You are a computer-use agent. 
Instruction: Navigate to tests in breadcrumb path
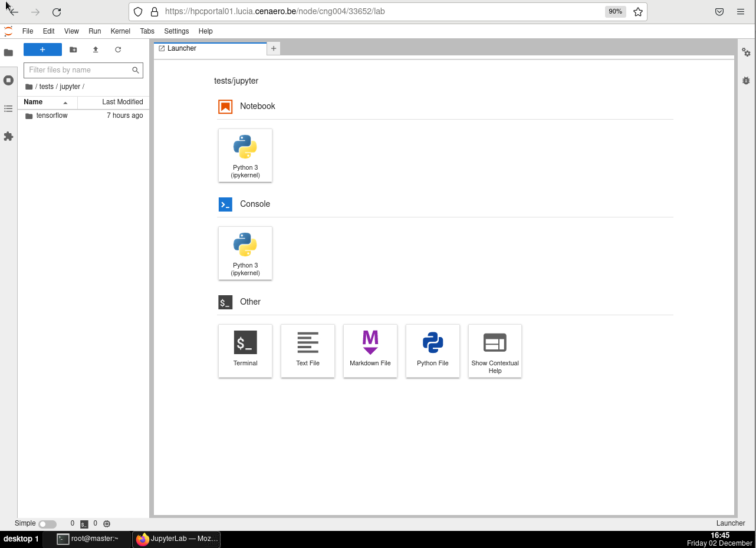46,87
